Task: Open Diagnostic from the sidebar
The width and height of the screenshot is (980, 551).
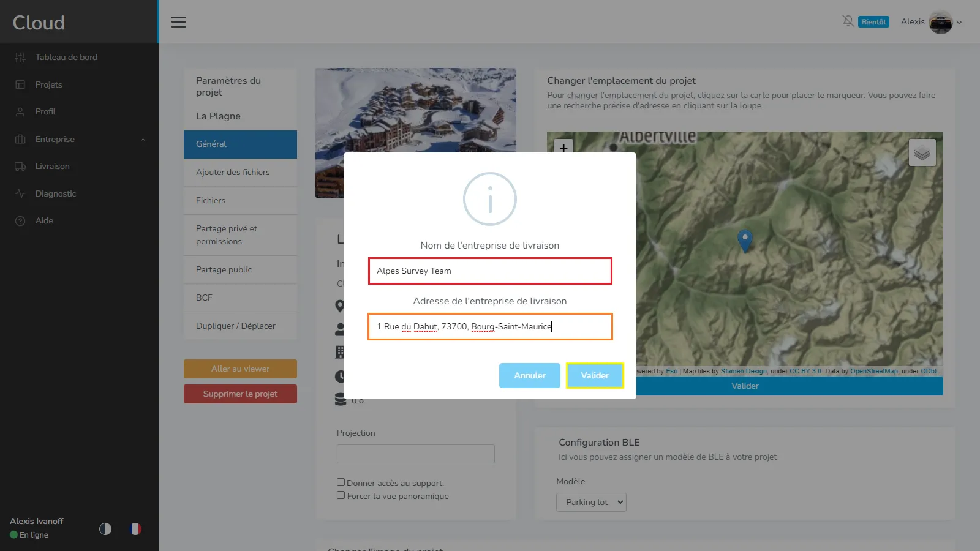Action: click(56, 193)
